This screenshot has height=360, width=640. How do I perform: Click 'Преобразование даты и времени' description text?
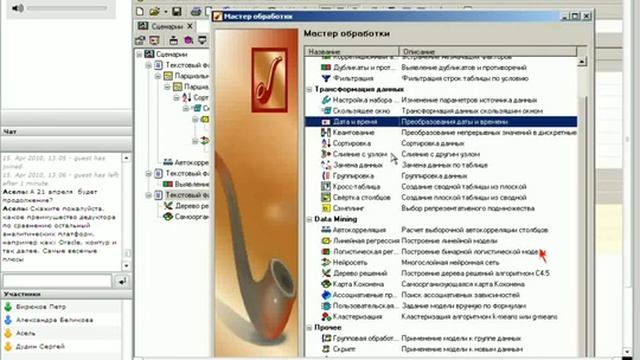point(454,122)
